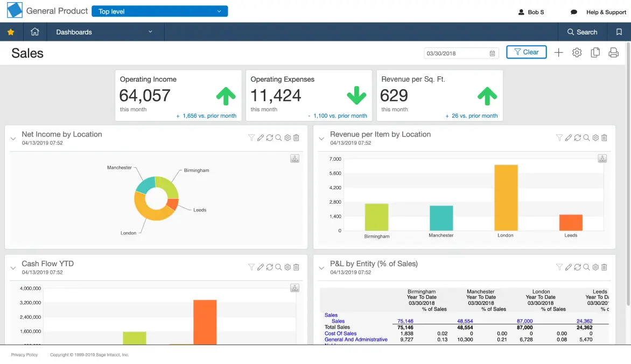The width and height of the screenshot is (631, 364).
Task: Open dashboard settings gear icon
Action: [x=577, y=53]
